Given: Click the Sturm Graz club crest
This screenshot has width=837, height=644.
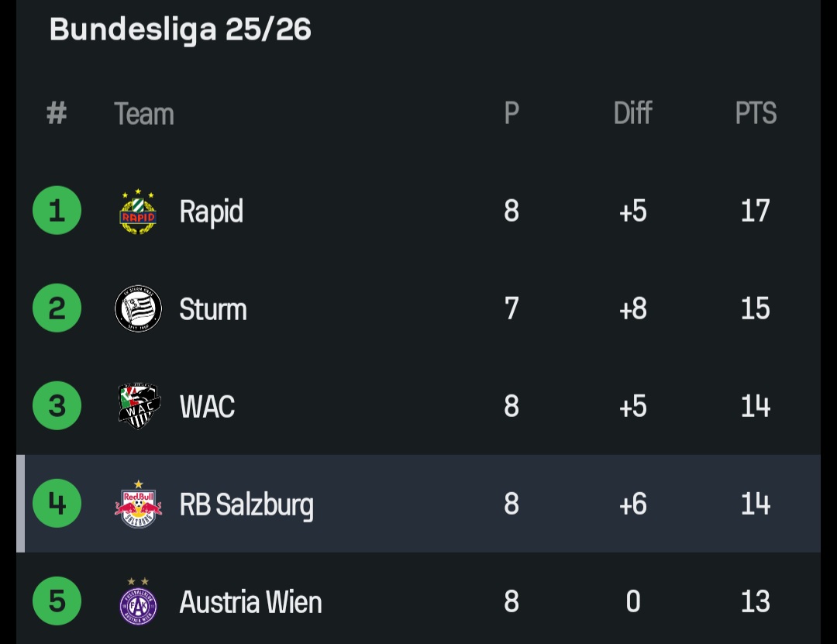Looking at the screenshot, I should (x=138, y=308).
